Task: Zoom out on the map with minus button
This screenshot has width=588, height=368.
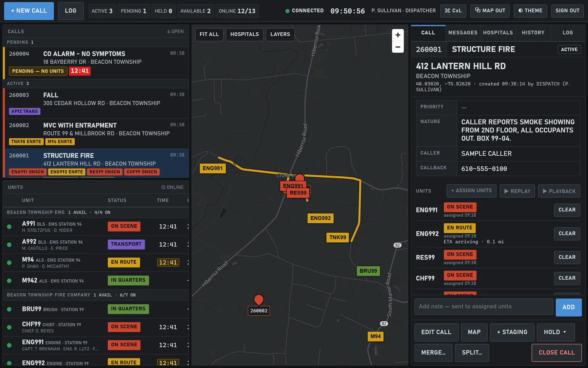Action: (398, 47)
